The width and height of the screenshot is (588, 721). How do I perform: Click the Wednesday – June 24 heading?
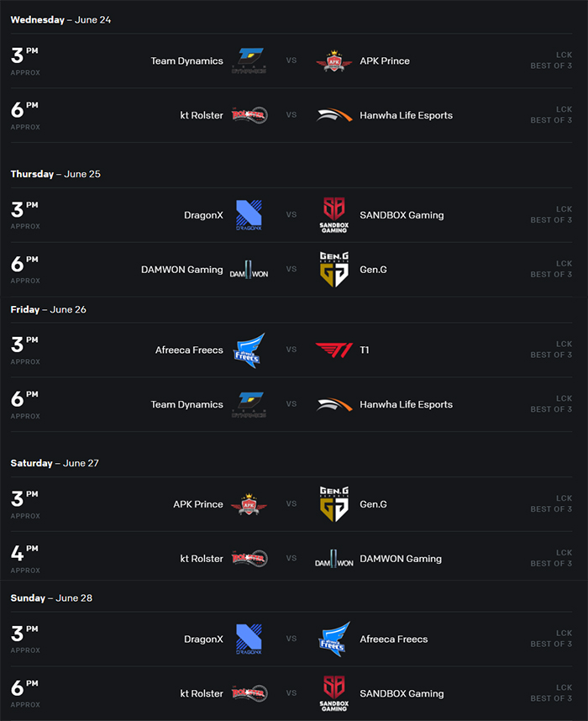(60, 20)
